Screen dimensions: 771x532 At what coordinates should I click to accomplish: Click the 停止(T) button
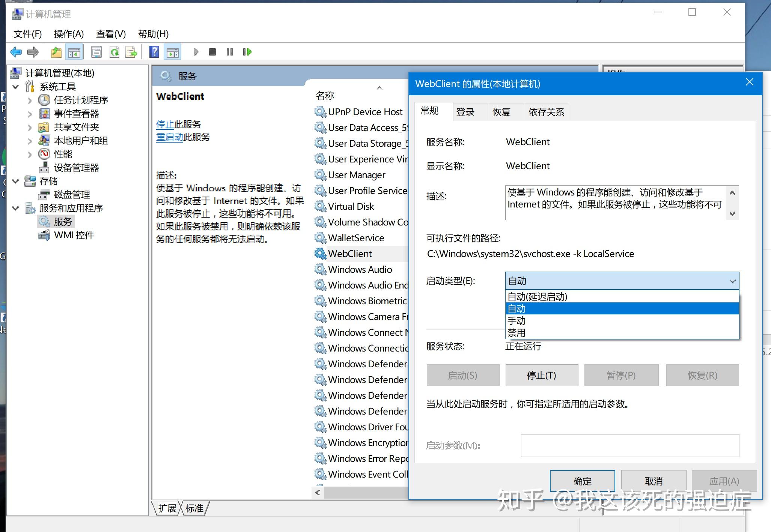point(542,375)
